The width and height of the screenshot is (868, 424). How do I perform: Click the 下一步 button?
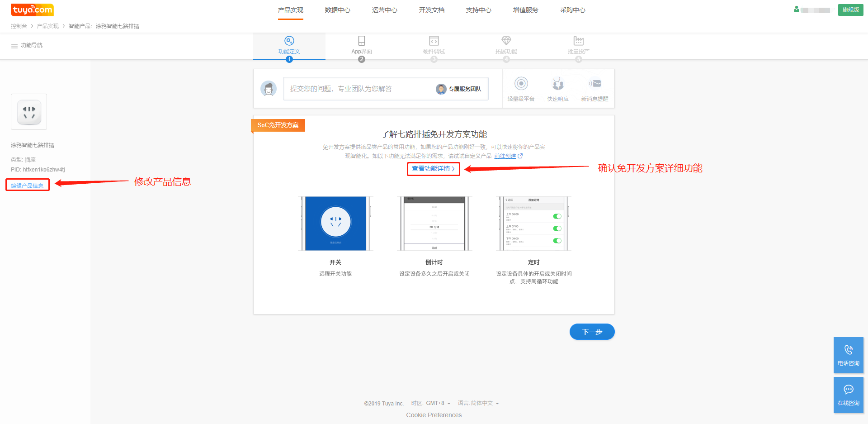pos(592,332)
